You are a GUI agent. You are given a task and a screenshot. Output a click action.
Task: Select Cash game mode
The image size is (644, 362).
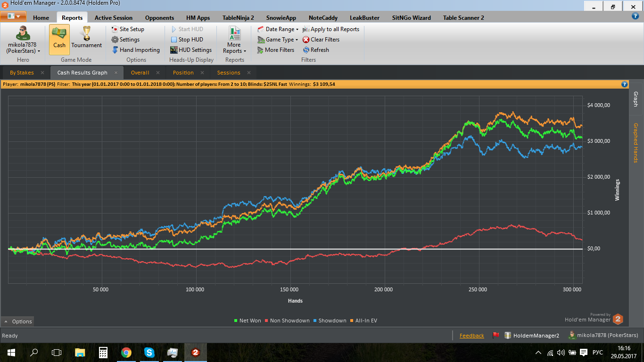tap(59, 40)
